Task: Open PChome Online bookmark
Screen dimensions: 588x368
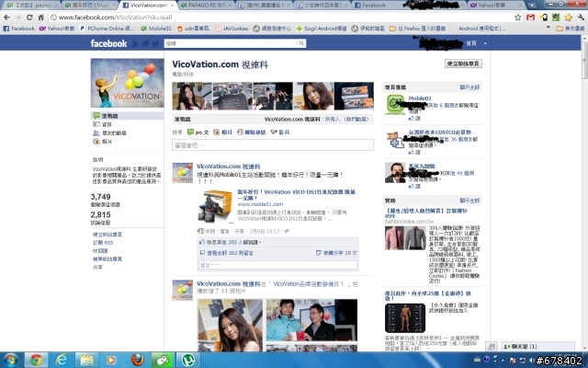Action: pyautogui.click(x=107, y=29)
